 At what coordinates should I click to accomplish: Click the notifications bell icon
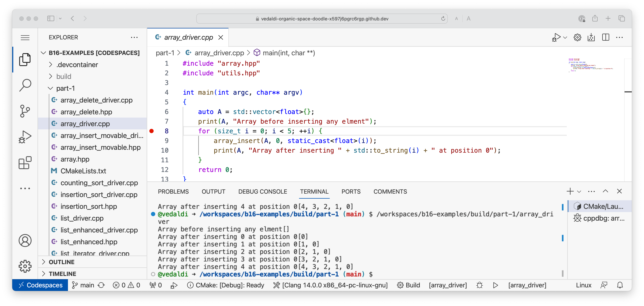(620, 285)
